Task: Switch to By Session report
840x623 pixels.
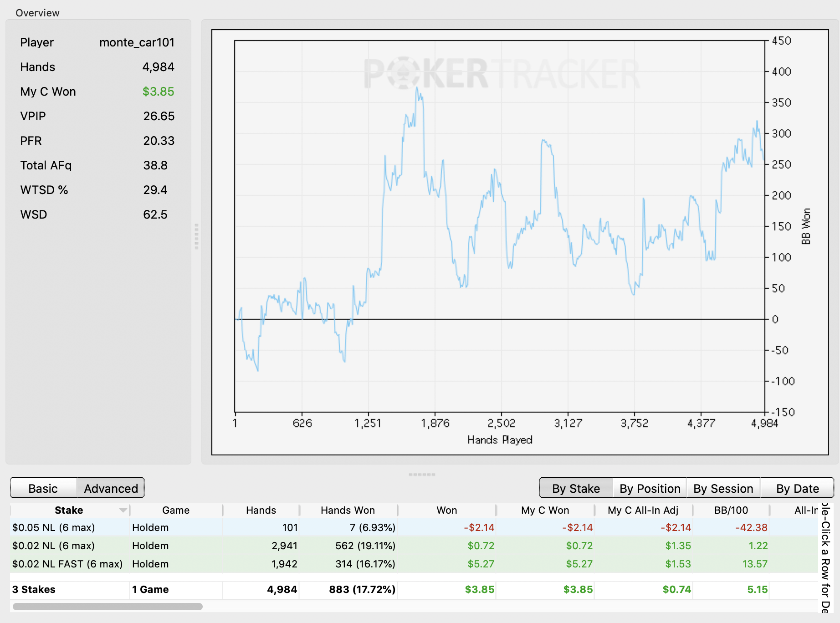Action: pyautogui.click(x=723, y=488)
